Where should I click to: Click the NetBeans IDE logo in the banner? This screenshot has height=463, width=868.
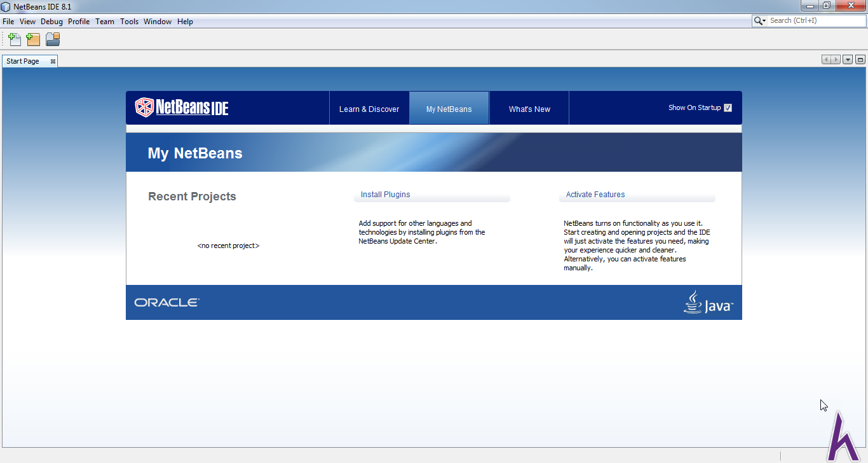[181, 107]
